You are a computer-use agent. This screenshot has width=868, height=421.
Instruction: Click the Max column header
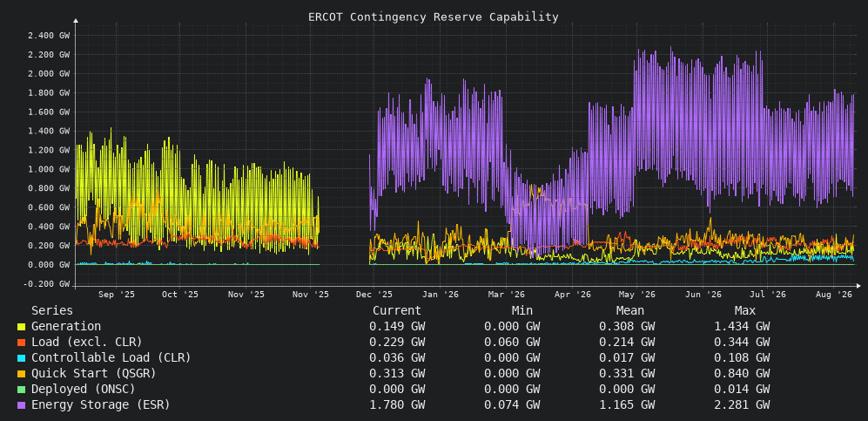point(745,311)
